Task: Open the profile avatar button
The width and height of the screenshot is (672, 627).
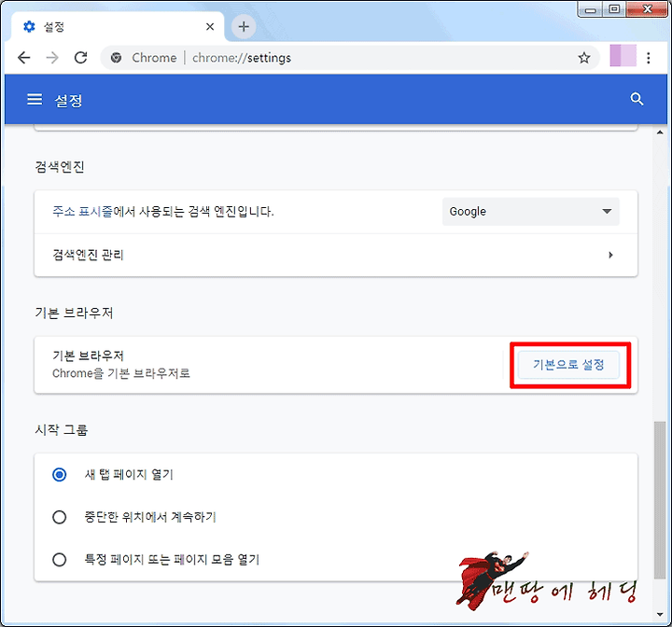Action: click(623, 56)
